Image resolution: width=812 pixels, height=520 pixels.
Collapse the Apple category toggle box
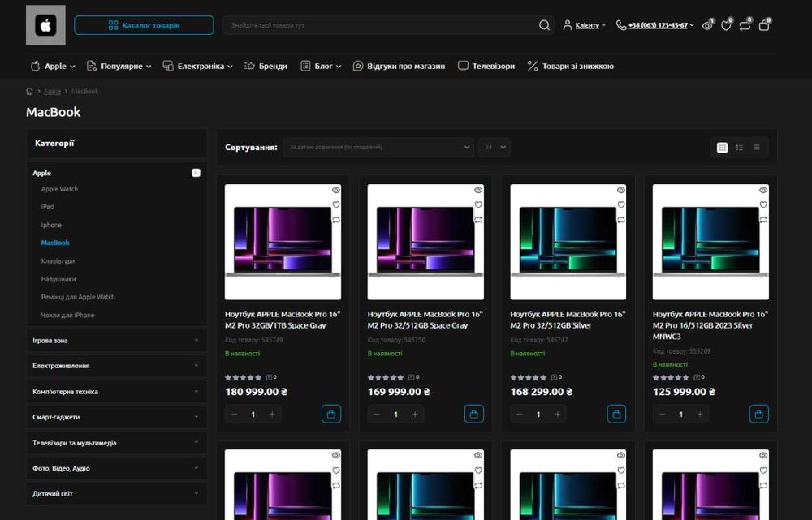pyautogui.click(x=196, y=173)
